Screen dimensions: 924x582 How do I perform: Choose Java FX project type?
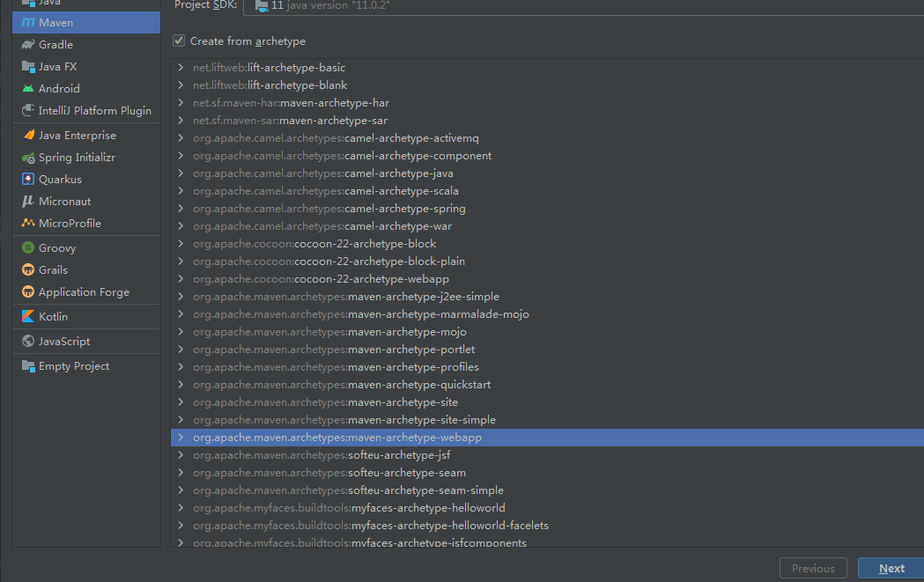[x=86, y=67]
